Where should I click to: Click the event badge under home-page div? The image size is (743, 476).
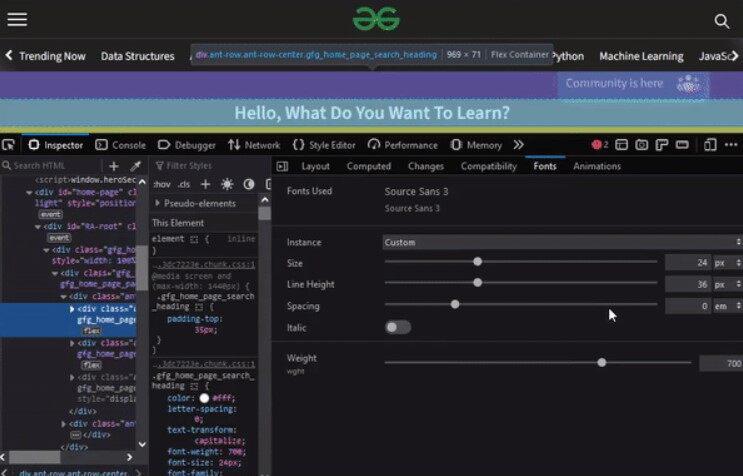[x=51, y=214]
